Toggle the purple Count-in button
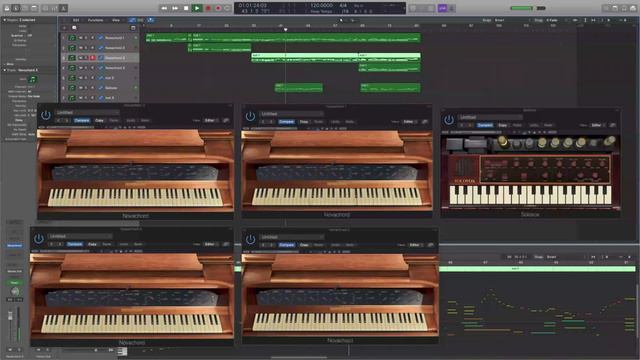Screen dimensions: 640x360 click(x=442, y=8)
